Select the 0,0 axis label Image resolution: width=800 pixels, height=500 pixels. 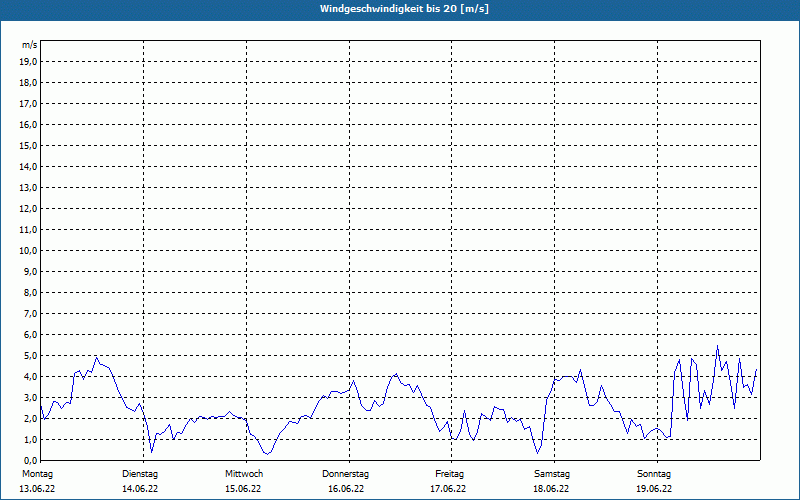[x=30, y=460]
